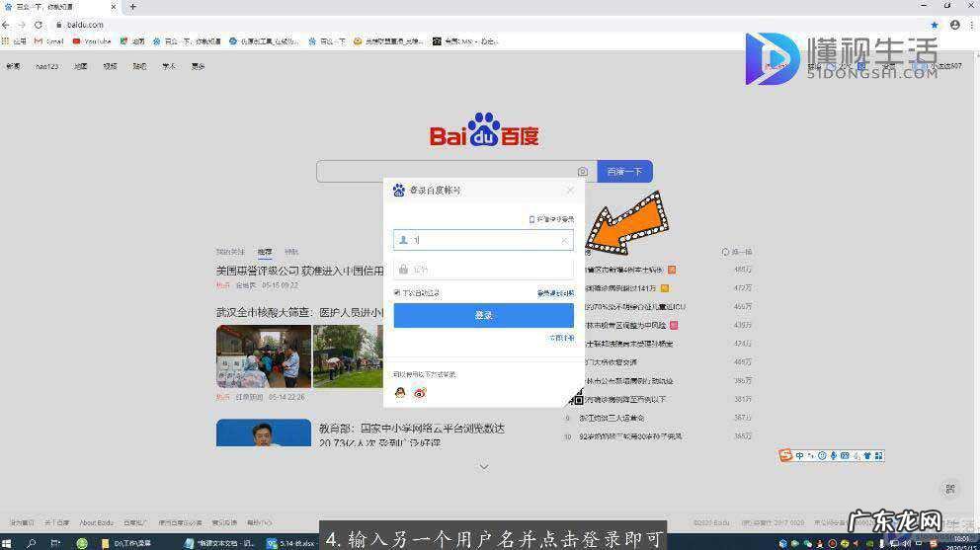
Task: Open emoji panel on Sogou input toolbar
Action: pyautogui.click(x=822, y=455)
